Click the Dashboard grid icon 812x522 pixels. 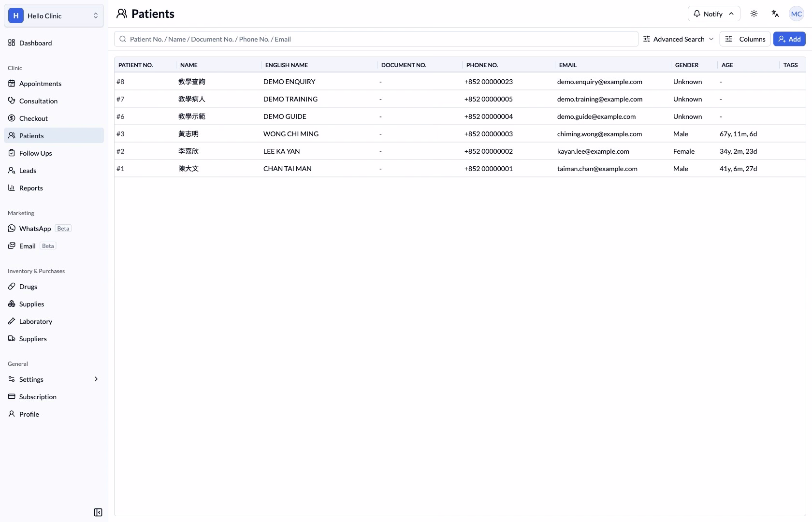tap(12, 43)
